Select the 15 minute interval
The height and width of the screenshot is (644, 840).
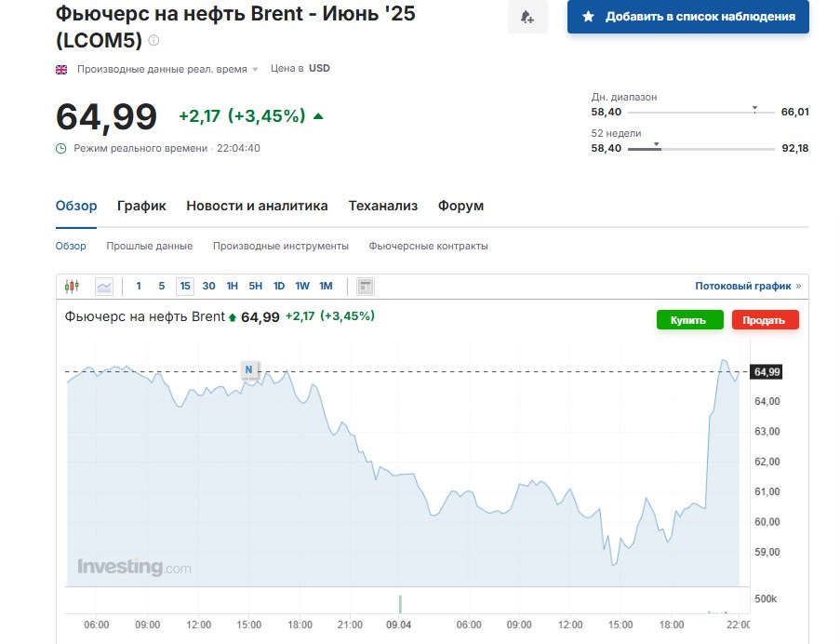(185, 286)
